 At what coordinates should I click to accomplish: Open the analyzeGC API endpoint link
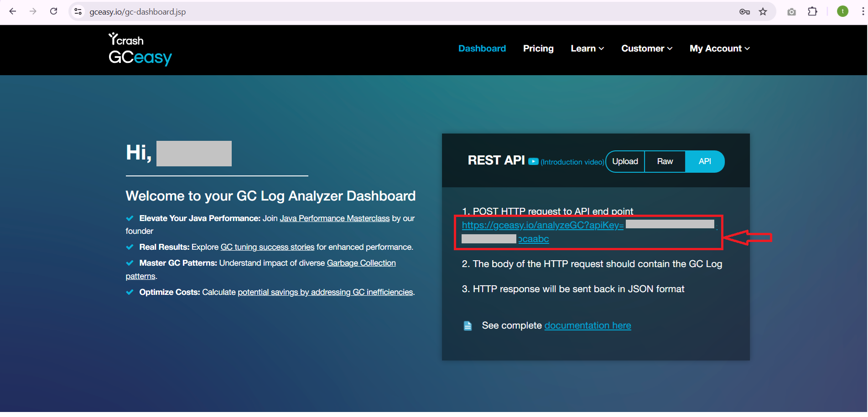pyautogui.click(x=543, y=225)
